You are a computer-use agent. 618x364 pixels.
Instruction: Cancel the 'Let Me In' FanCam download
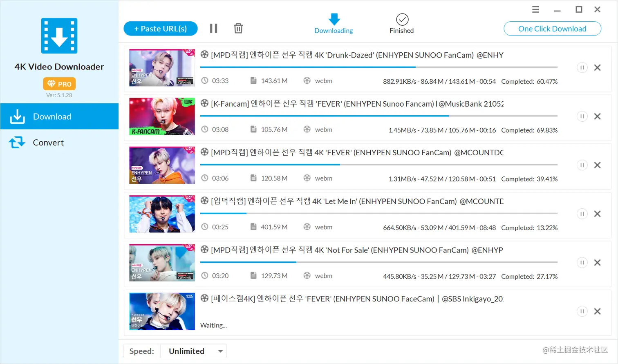(597, 214)
